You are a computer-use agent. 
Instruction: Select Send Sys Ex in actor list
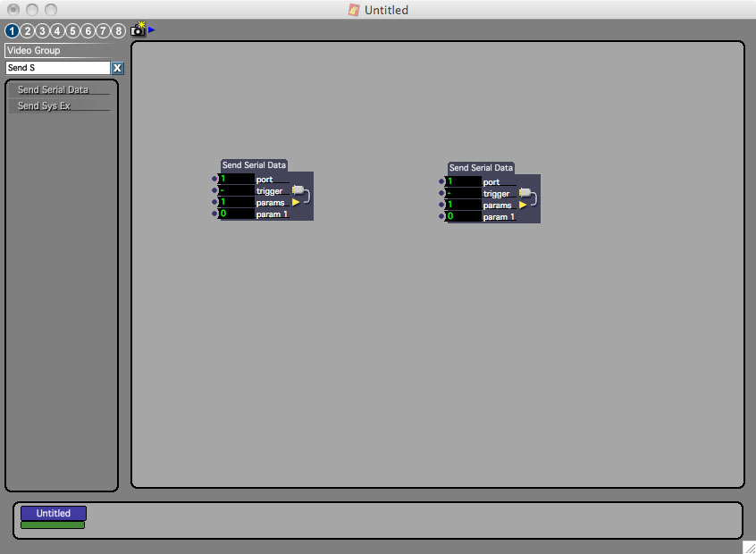pyautogui.click(x=45, y=106)
